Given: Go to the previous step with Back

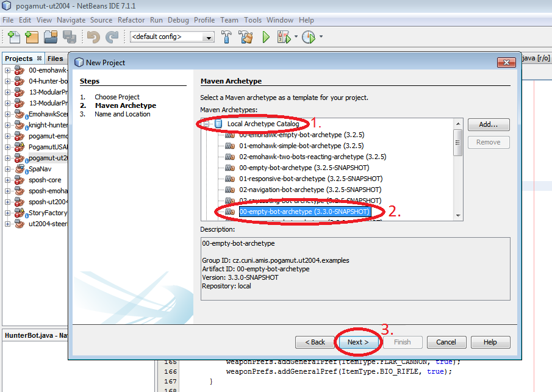Looking at the screenshot, I should (x=315, y=342).
